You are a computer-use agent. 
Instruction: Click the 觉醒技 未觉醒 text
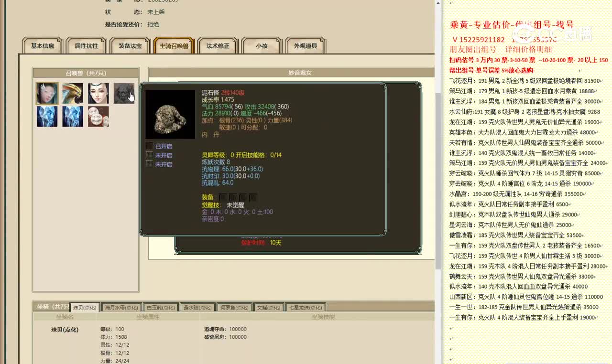click(x=223, y=205)
